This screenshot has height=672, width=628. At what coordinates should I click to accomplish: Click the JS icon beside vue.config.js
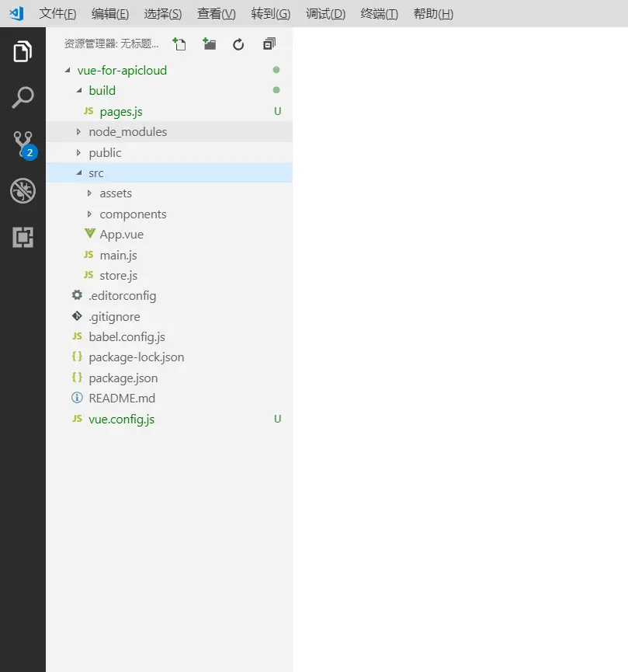[x=77, y=418]
